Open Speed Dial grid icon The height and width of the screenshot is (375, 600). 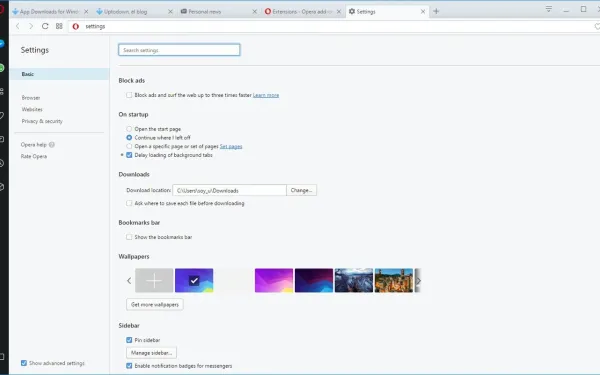tap(59, 26)
